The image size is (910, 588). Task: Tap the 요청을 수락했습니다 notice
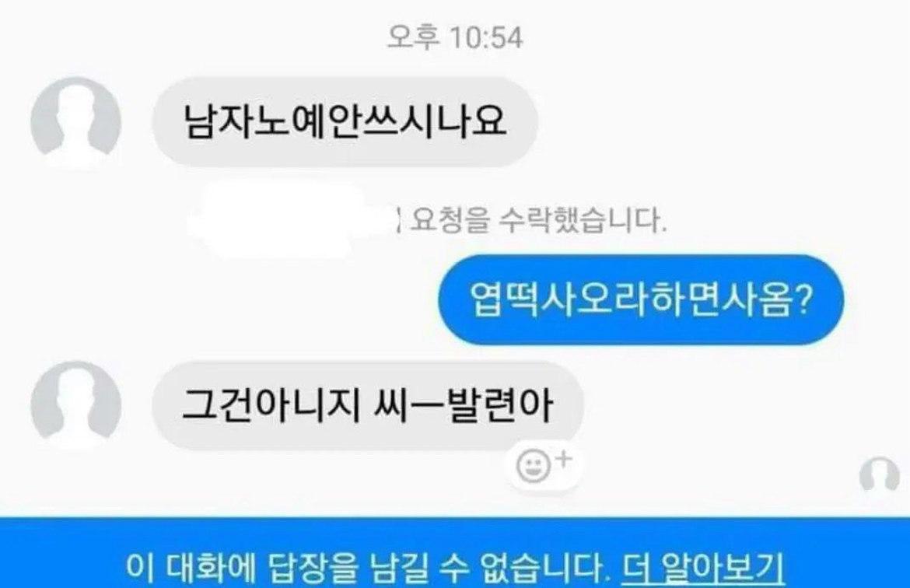click(538, 221)
